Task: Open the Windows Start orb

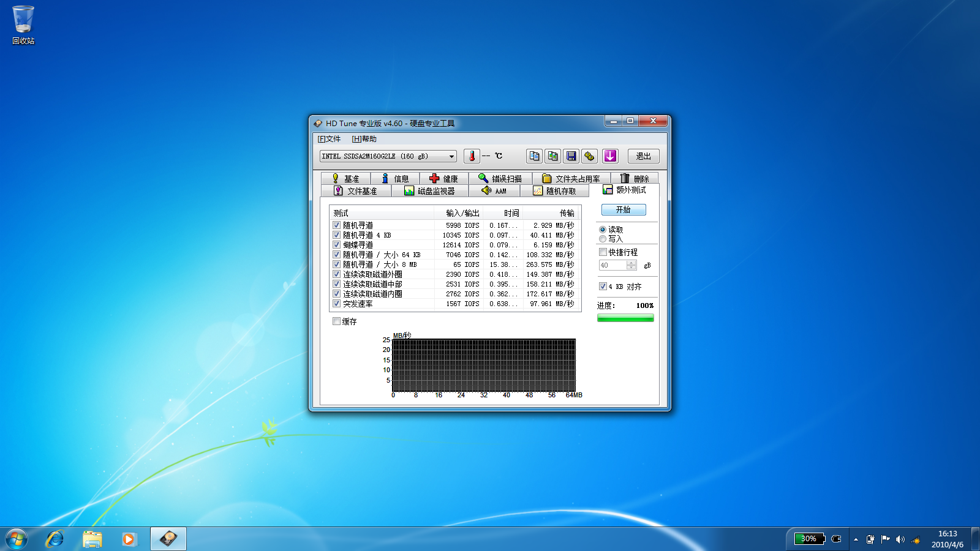Action: [17, 539]
